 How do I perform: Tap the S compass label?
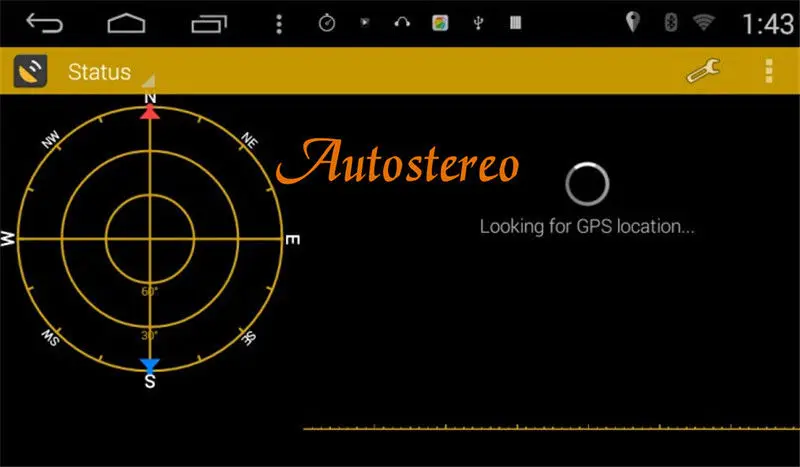(149, 381)
